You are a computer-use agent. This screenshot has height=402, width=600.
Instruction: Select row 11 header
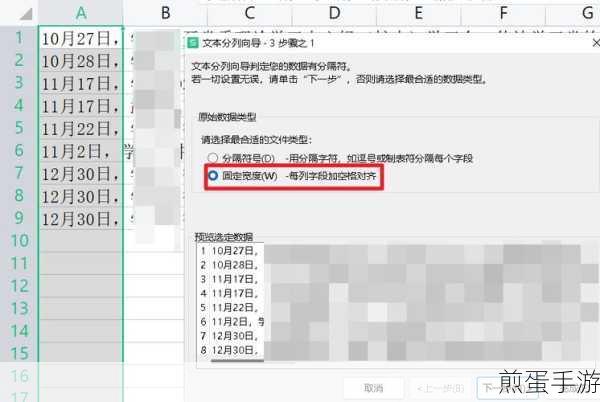pos(19,264)
